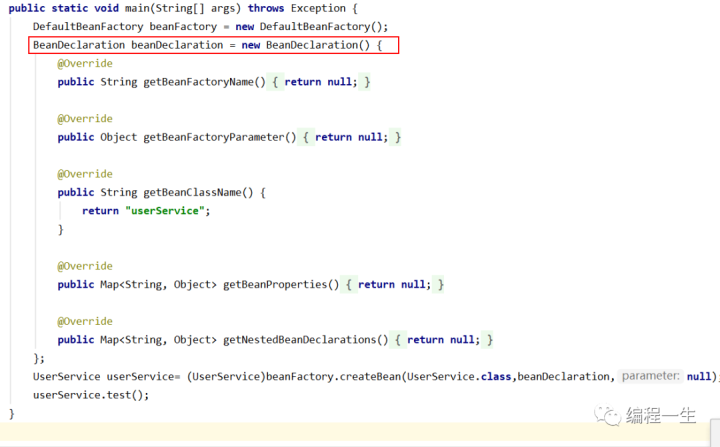This screenshot has height=447, width=720.
Task: Click the main method name in the signature
Action: [139, 8]
